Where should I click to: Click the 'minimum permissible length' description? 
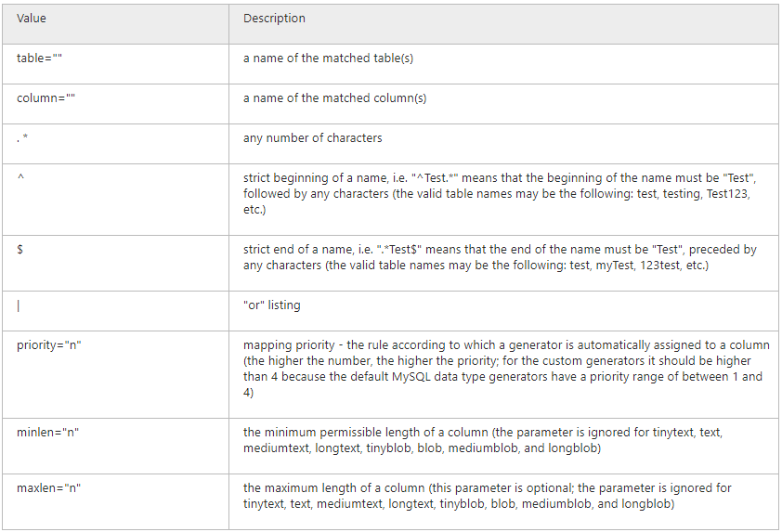pyautogui.click(x=483, y=440)
